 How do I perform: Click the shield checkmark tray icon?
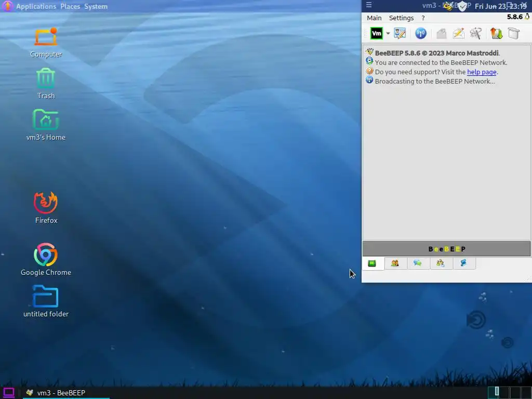pos(462,6)
